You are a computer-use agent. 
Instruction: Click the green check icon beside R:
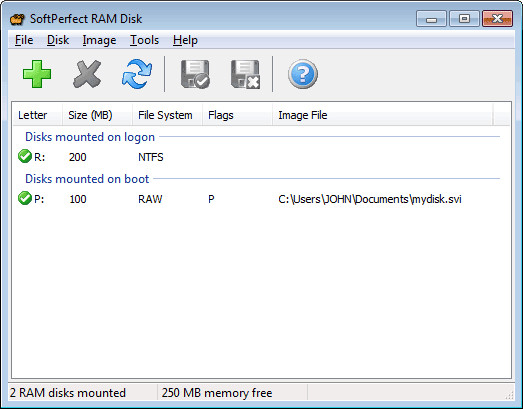(25, 156)
